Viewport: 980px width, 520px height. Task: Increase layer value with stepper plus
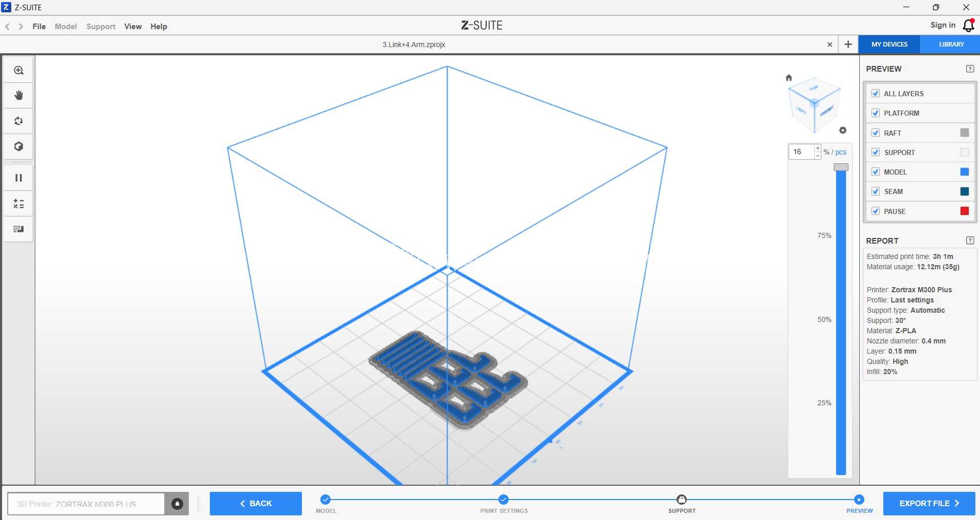point(818,148)
